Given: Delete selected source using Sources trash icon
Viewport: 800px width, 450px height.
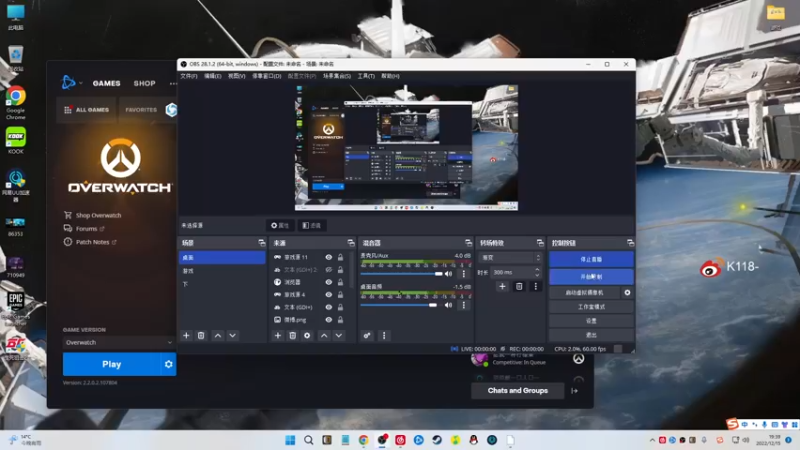Looking at the screenshot, I should tap(292, 336).
